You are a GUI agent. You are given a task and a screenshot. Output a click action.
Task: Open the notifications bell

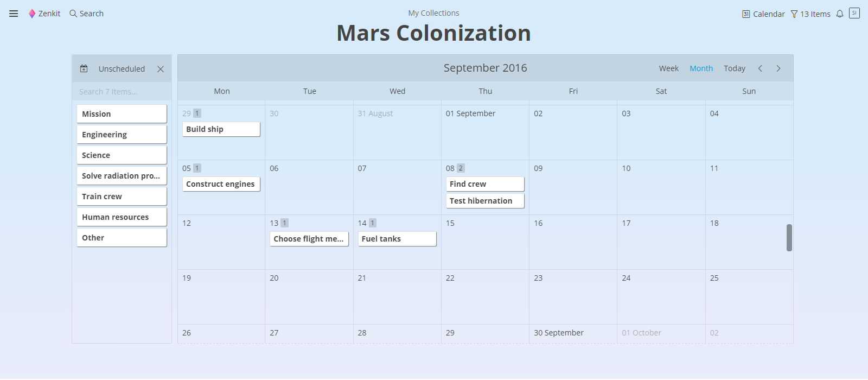(x=840, y=14)
